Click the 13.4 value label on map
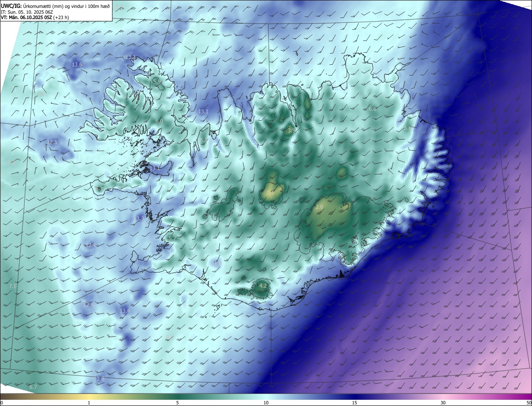 125,311
